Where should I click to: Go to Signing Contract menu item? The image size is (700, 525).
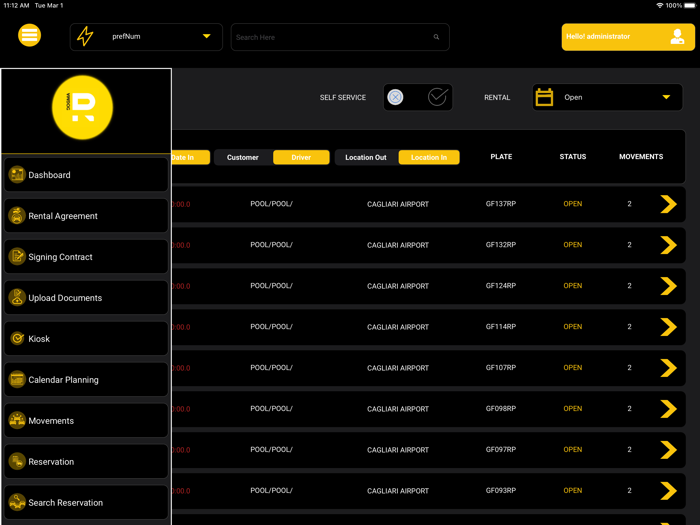[86, 257]
